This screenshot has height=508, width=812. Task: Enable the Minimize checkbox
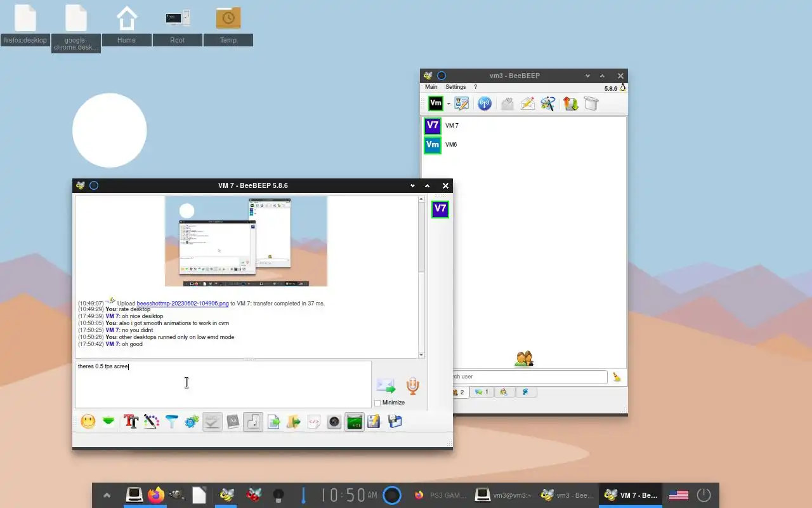(x=378, y=403)
